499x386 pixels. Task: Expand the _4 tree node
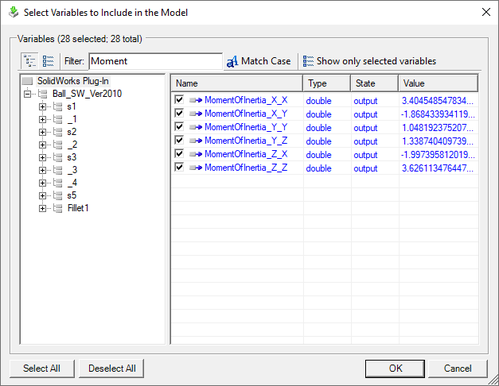(42, 183)
